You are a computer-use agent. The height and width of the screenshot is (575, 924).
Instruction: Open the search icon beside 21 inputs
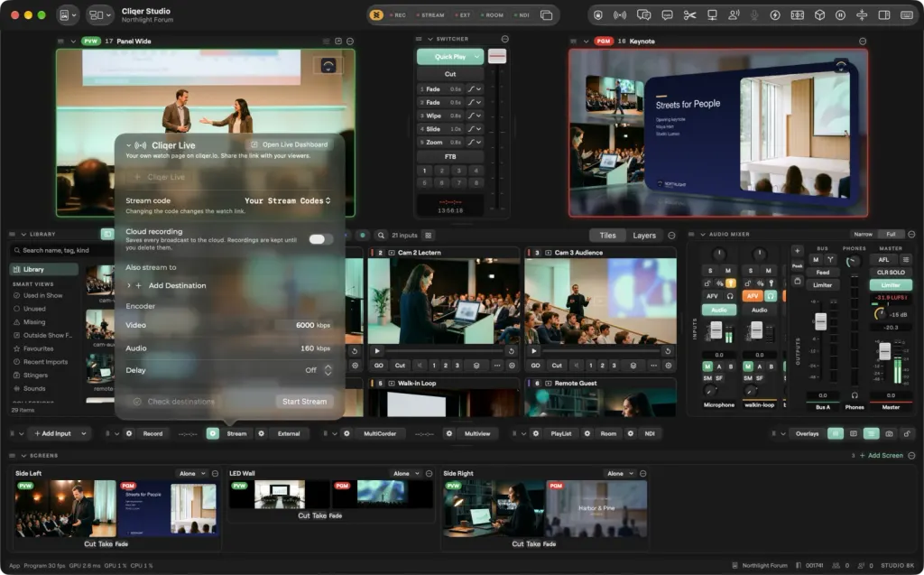pyautogui.click(x=382, y=236)
